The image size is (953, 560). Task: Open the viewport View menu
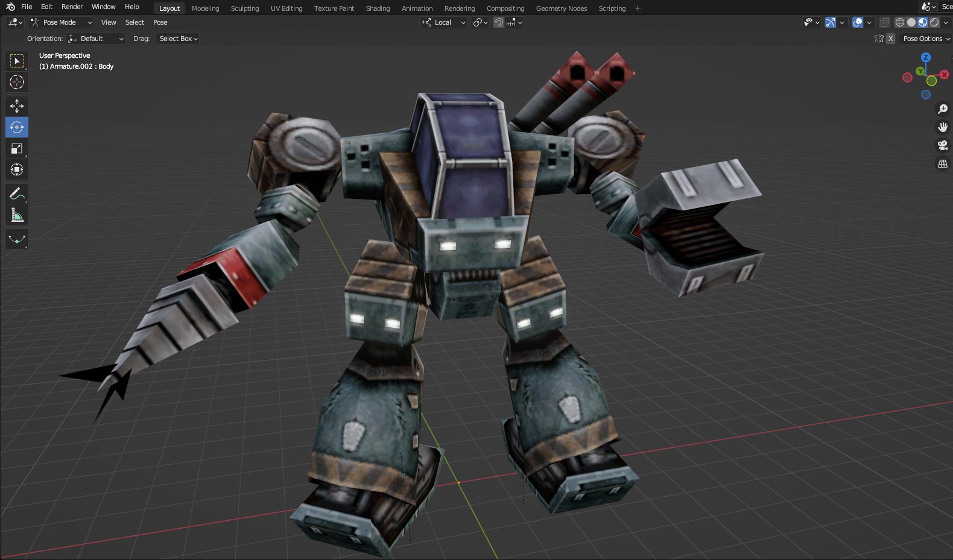click(109, 22)
